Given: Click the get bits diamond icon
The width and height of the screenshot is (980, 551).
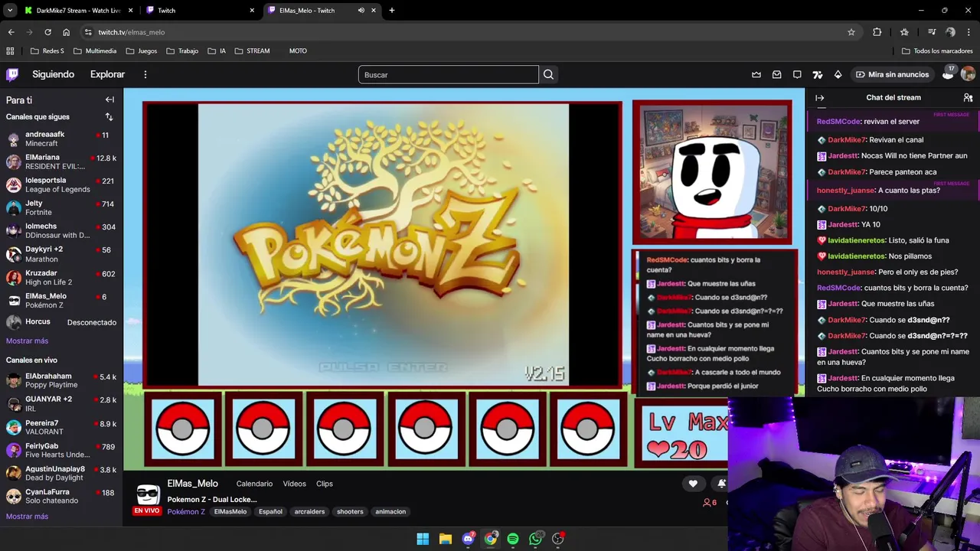Looking at the screenshot, I should 838,74.
